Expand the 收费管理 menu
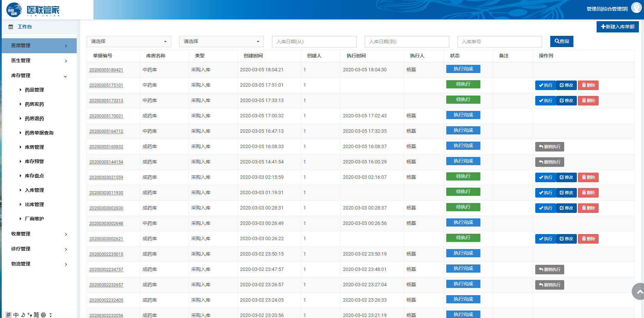This screenshot has width=644, height=318. pyautogui.click(x=39, y=234)
